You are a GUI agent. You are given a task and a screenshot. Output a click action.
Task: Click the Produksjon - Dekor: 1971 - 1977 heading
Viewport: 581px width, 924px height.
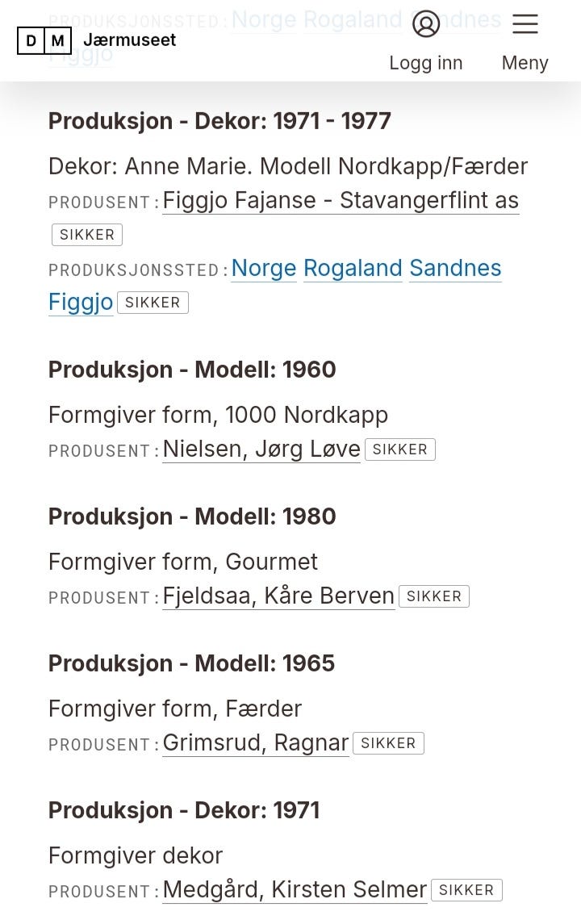(219, 121)
